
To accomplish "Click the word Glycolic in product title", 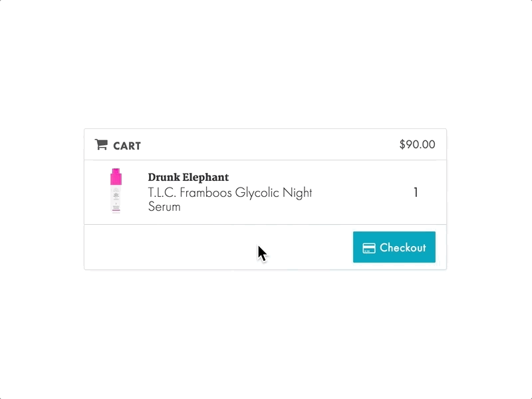I will coord(258,193).
